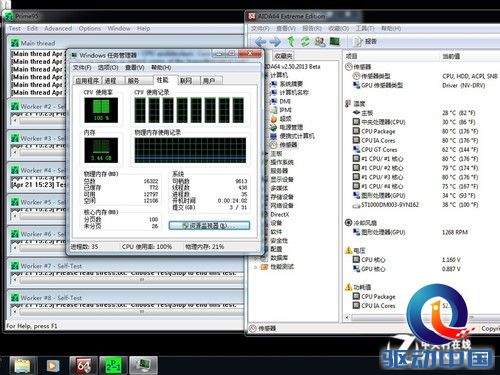
Task: Click AIDA64 green chip toolbar icon
Action: [335, 41]
